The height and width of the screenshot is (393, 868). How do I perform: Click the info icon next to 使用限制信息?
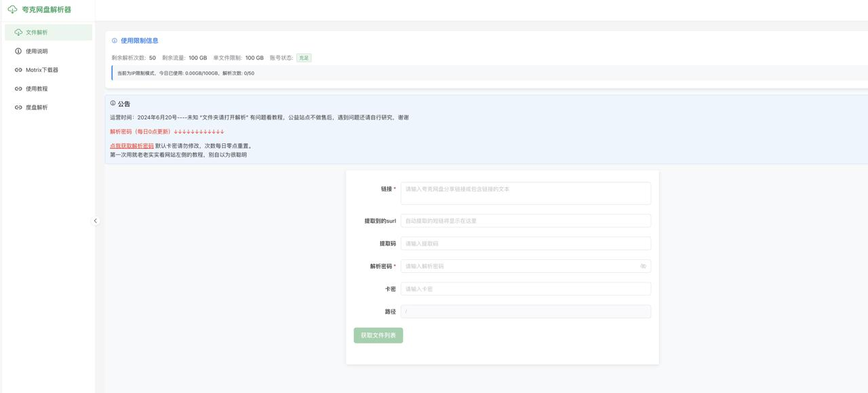(113, 40)
